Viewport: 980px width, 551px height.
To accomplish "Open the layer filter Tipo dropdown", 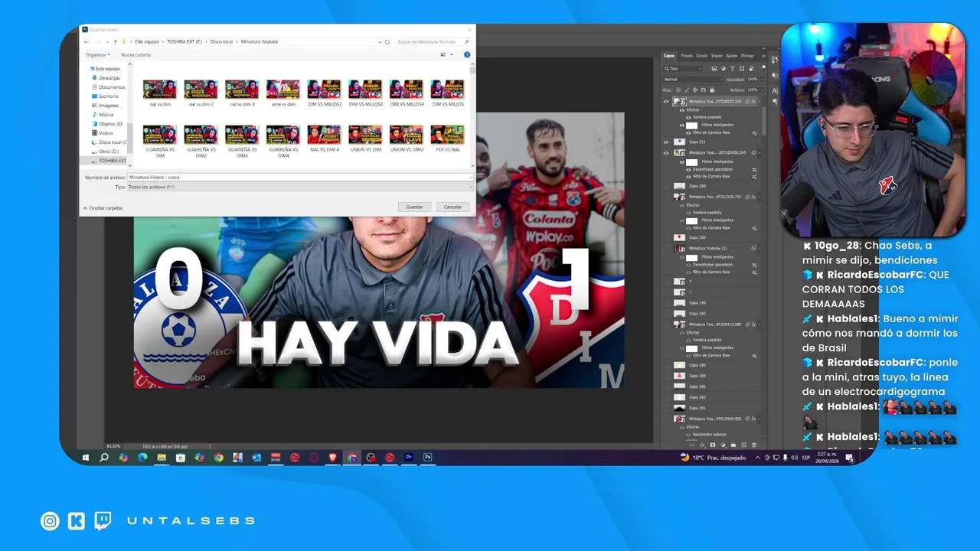I will point(683,69).
